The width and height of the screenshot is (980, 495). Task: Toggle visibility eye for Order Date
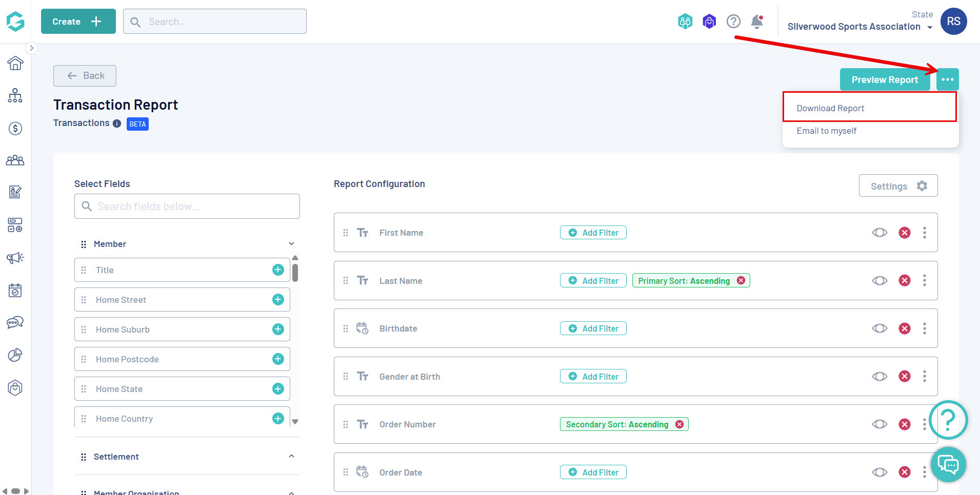[879, 472]
